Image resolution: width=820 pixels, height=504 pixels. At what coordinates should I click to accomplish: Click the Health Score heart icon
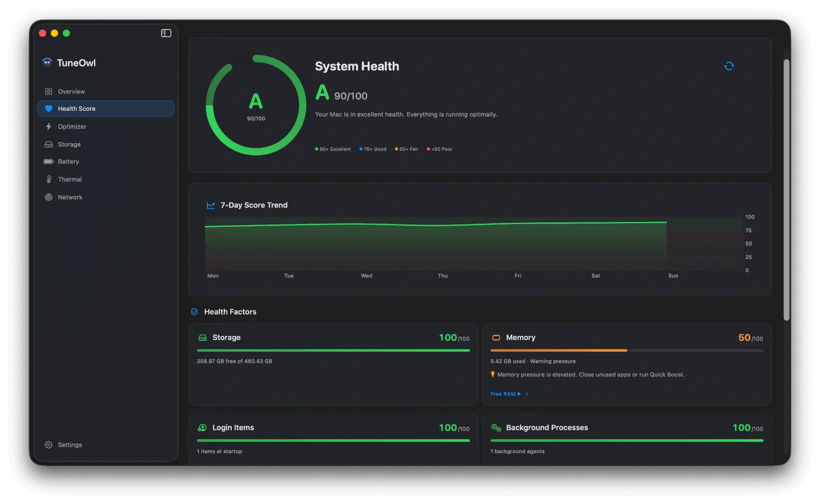[48, 108]
